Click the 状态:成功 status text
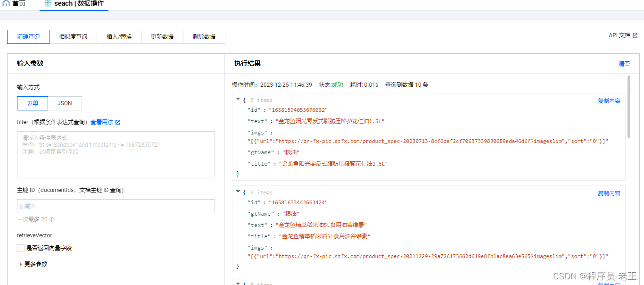 (331, 85)
